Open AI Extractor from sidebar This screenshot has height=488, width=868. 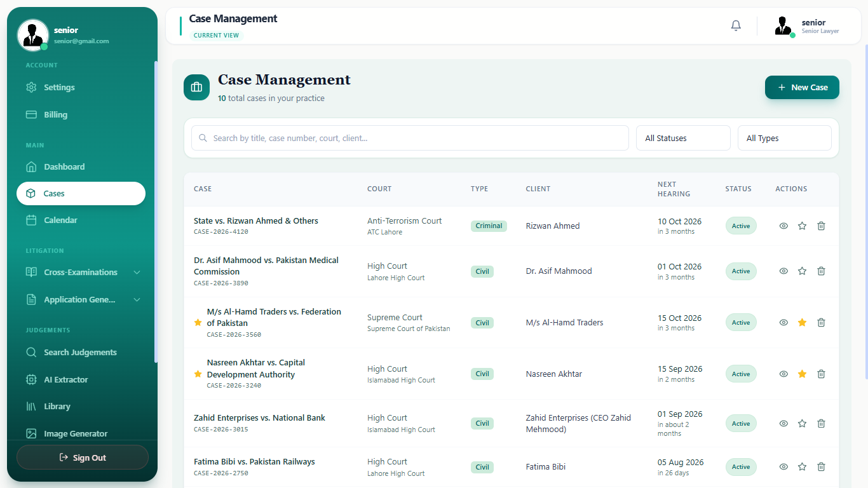81,379
